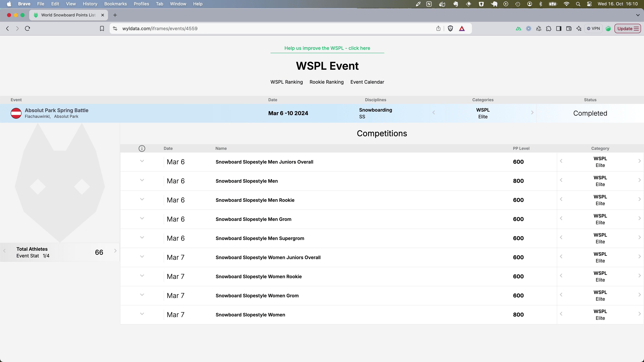Open the tab list dropdown chevron
The image size is (644, 362).
click(x=638, y=15)
